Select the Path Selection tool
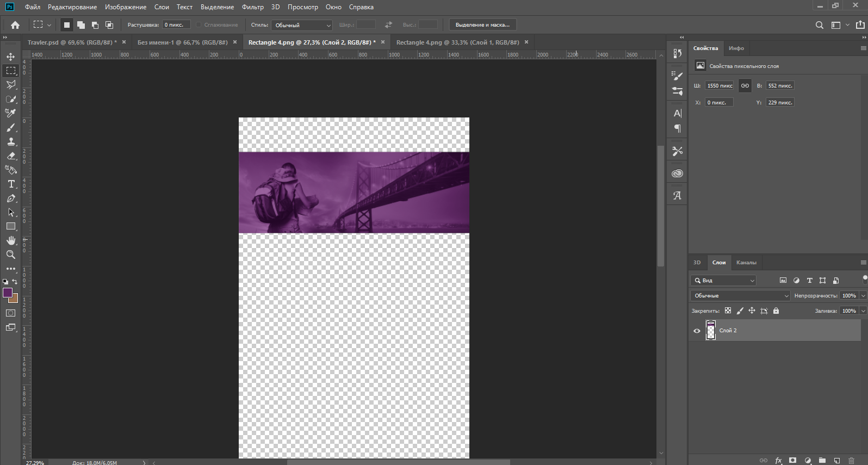 point(11,213)
